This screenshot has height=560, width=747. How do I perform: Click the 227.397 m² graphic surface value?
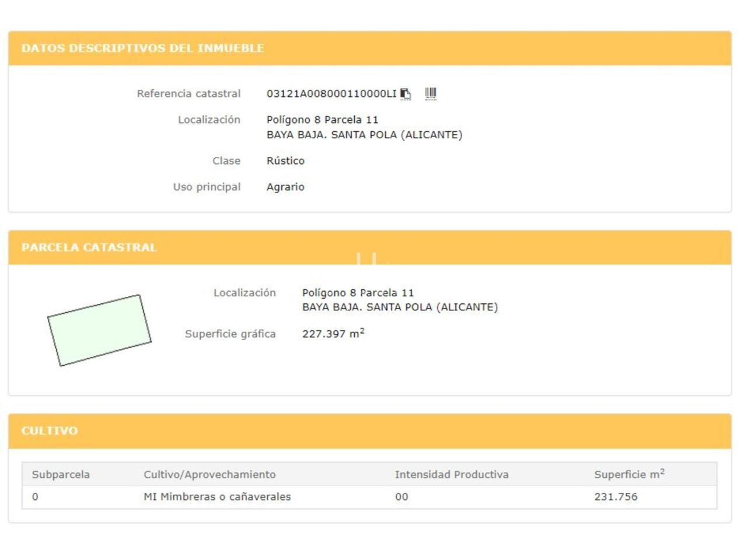[x=333, y=334]
